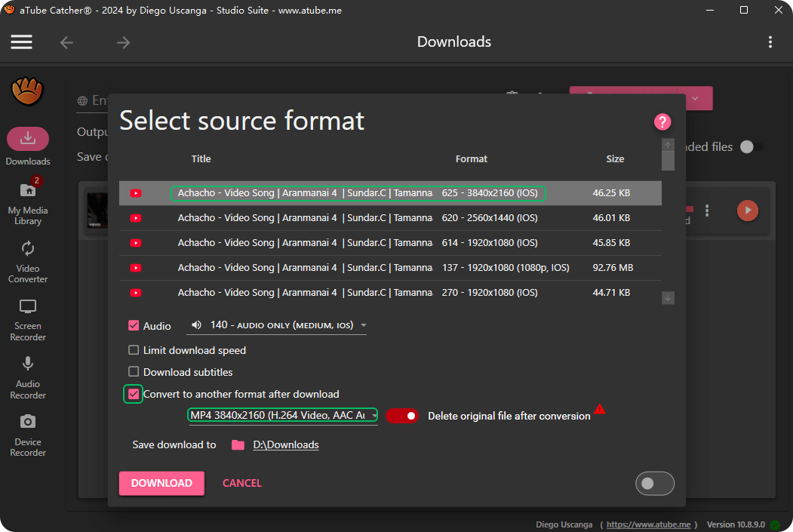Select the 620 - 2560x1440 format row
The image size is (793, 532).
tap(390, 218)
